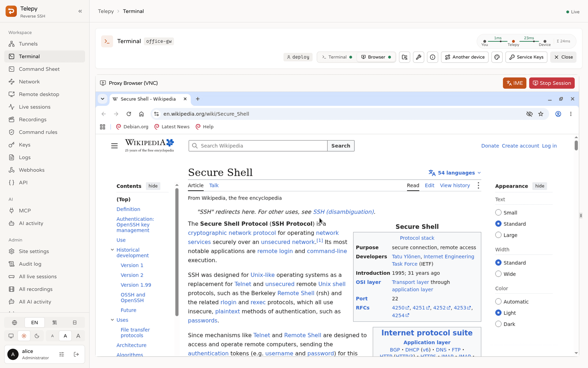Open the browser tab list dropdown chevron
This screenshot has height=368, width=588.
tap(103, 99)
